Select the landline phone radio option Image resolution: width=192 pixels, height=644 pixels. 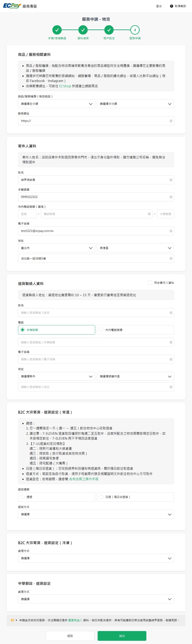tap(101, 330)
